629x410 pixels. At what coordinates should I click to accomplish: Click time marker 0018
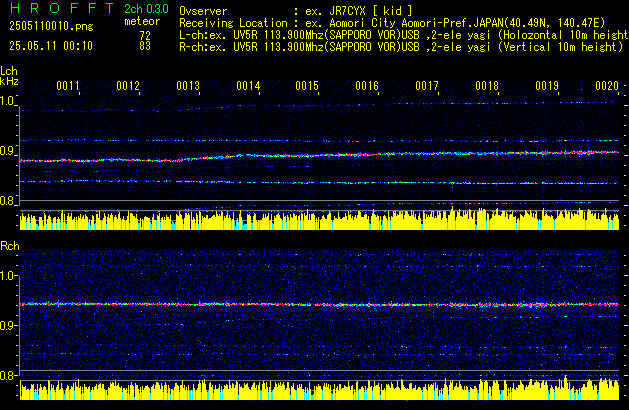[x=487, y=86]
